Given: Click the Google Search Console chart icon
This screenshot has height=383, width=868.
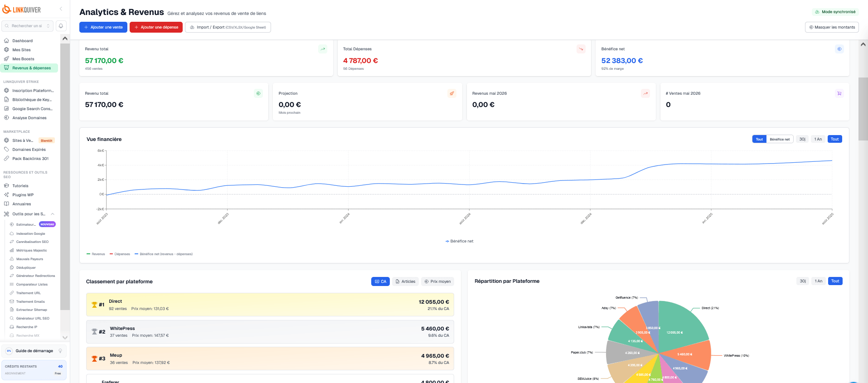Looking at the screenshot, I should click(x=6, y=109).
